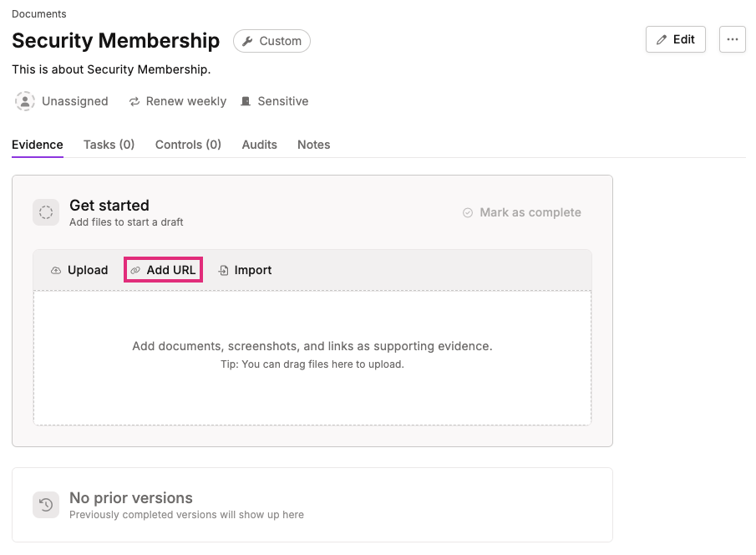
Task: Click the Upload button
Action: coord(79,270)
